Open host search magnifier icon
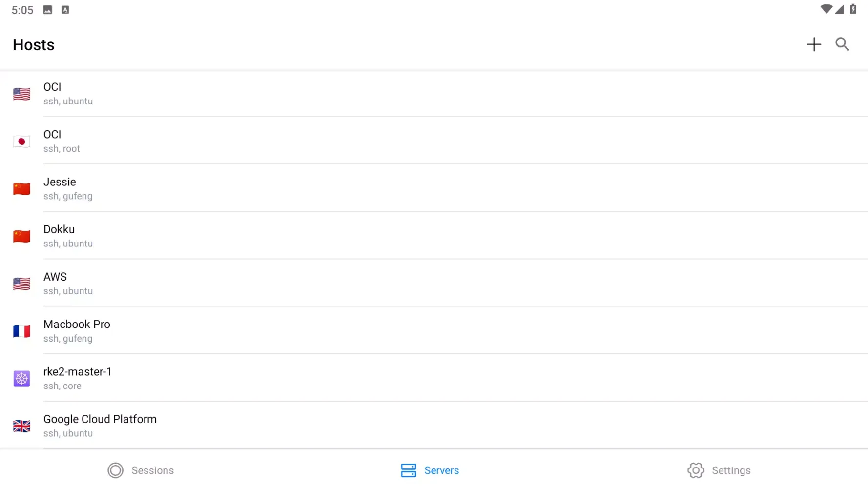The width and height of the screenshot is (868, 488). click(x=842, y=44)
